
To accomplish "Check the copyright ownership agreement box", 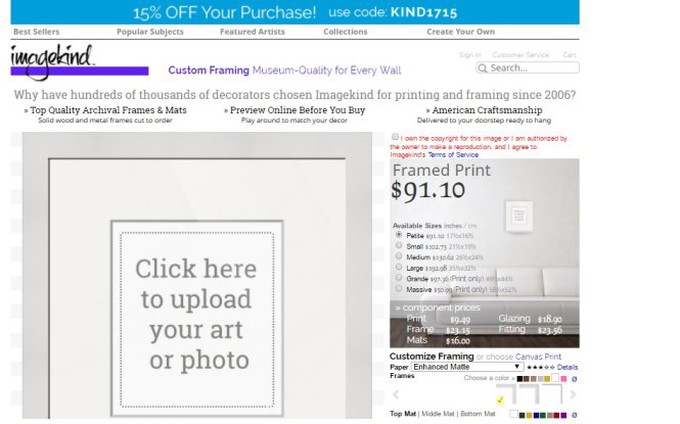I will click(395, 137).
